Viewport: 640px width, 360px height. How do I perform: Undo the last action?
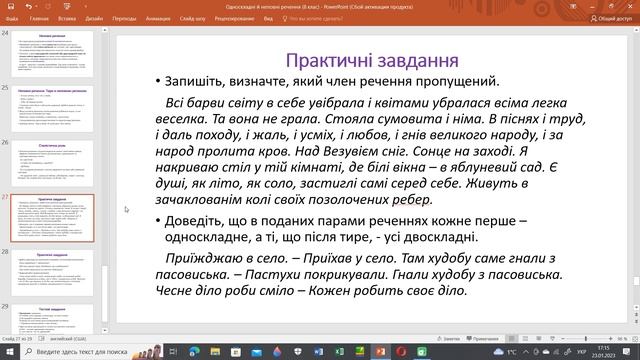pos(28,7)
